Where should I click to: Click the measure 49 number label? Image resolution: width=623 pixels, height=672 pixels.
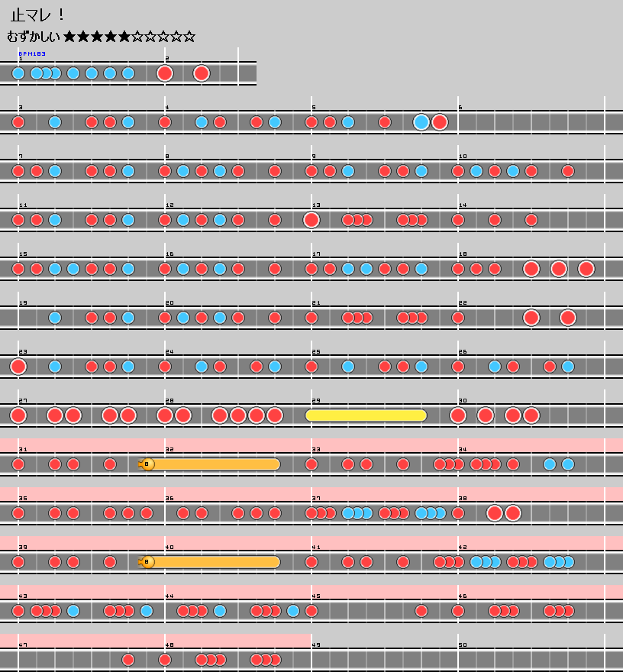coord(315,645)
